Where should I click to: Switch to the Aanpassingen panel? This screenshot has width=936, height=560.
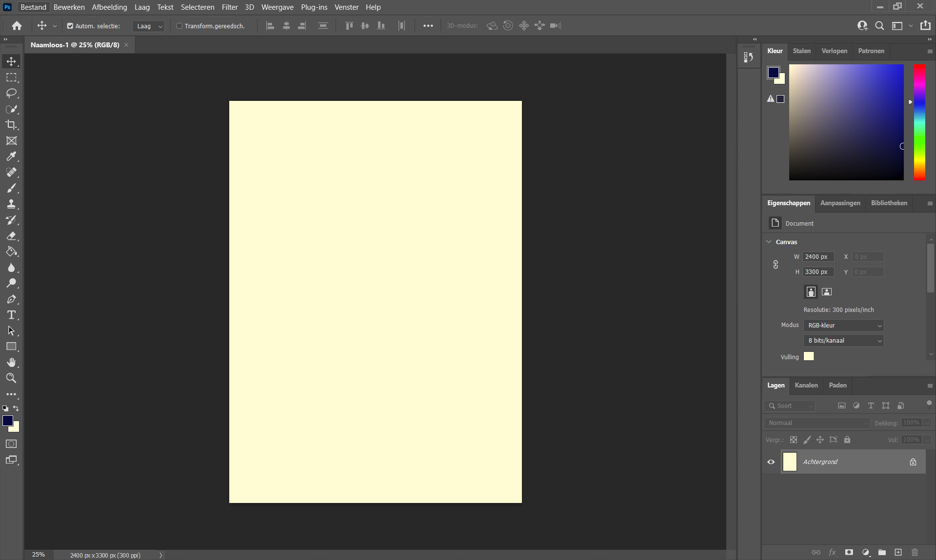click(840, 203)
